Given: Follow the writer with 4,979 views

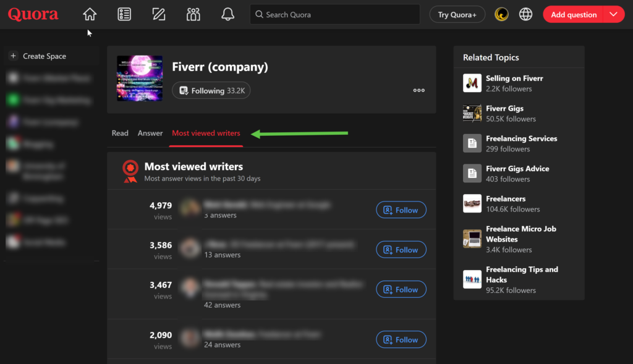Looking at the screenshot, I should [401, 210].
